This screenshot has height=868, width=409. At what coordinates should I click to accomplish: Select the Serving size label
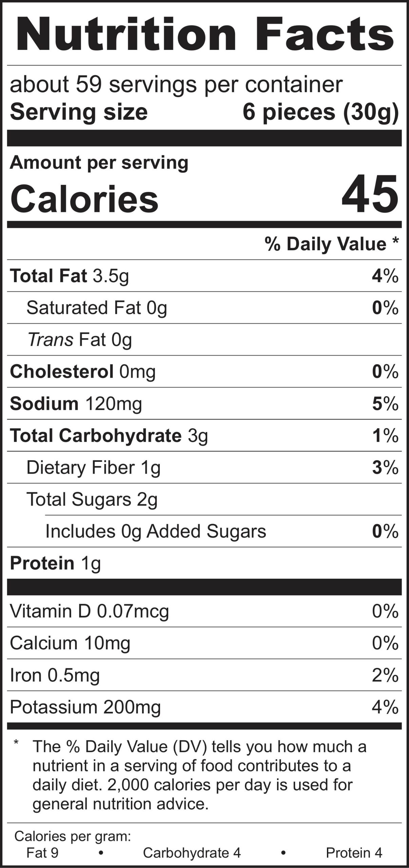tap(79, 112)
